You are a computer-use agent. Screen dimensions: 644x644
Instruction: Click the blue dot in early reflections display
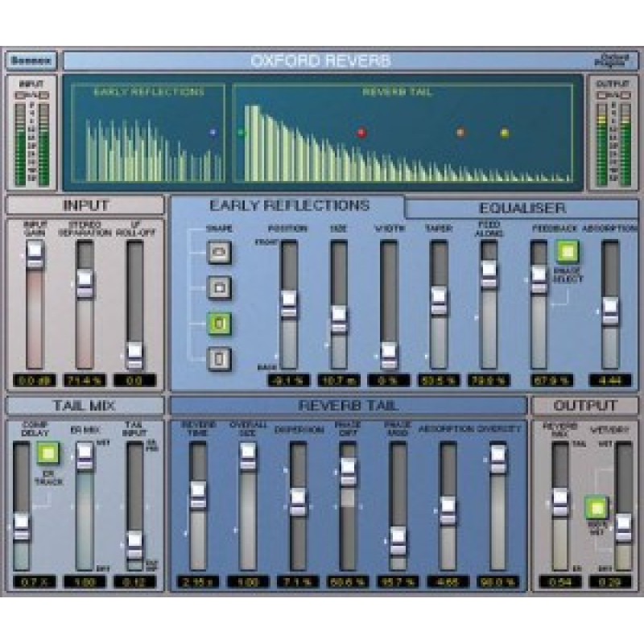coord(213,133)
